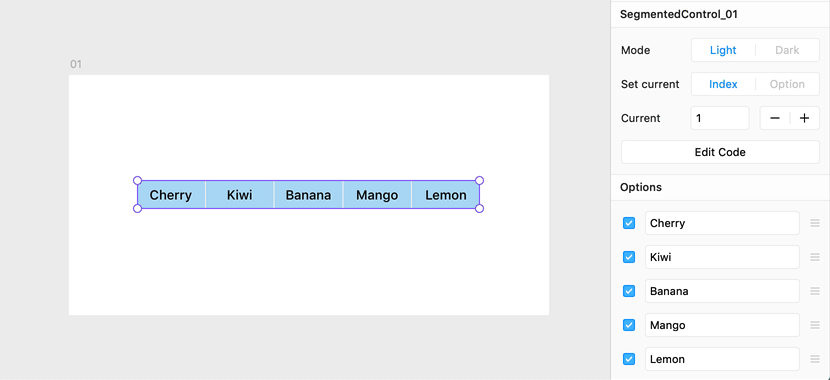830x380 pixels.
Task: Click the Current index input field
Action: coord(720,118)
